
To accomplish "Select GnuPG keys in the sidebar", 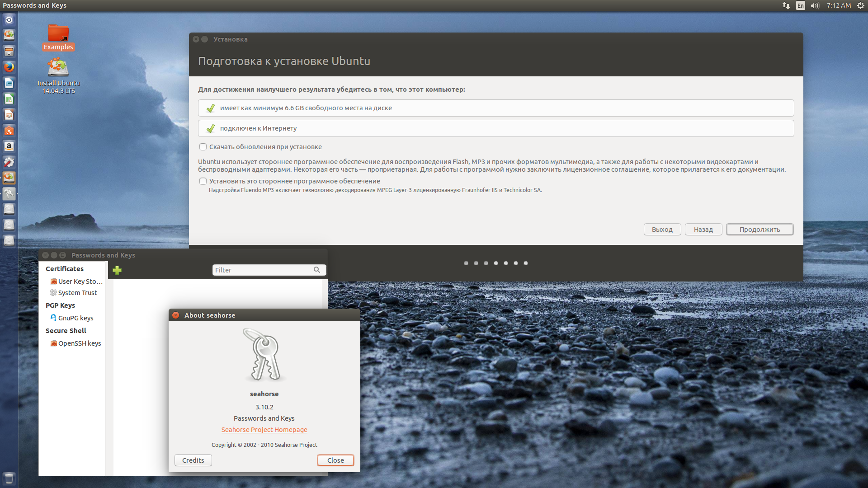I will tap(71, 318).
